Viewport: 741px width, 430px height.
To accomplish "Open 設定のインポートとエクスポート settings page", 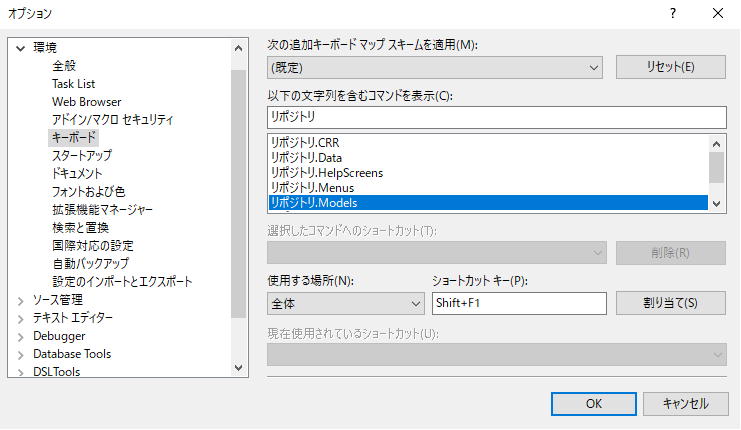I will (122, 282).
